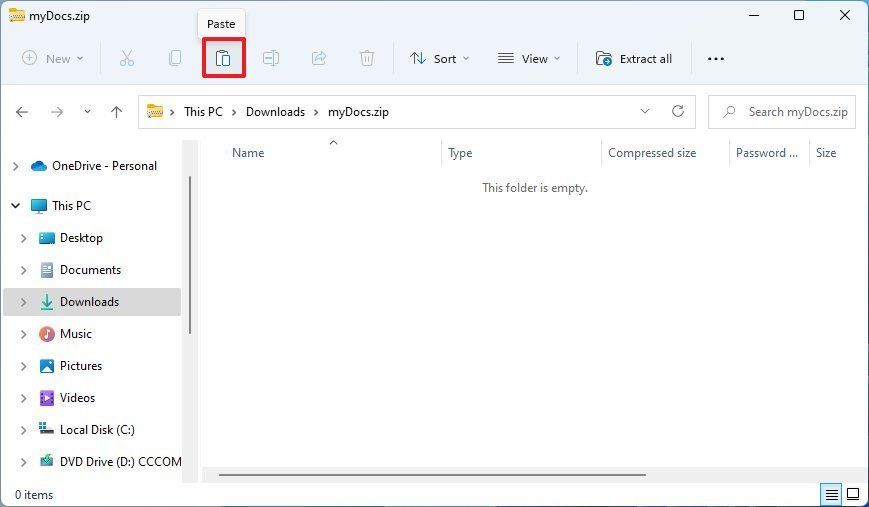The width and height of the screenshot is (869, 507).
Task: Click myDocs.zip in the address path
Action: [358, 112]
